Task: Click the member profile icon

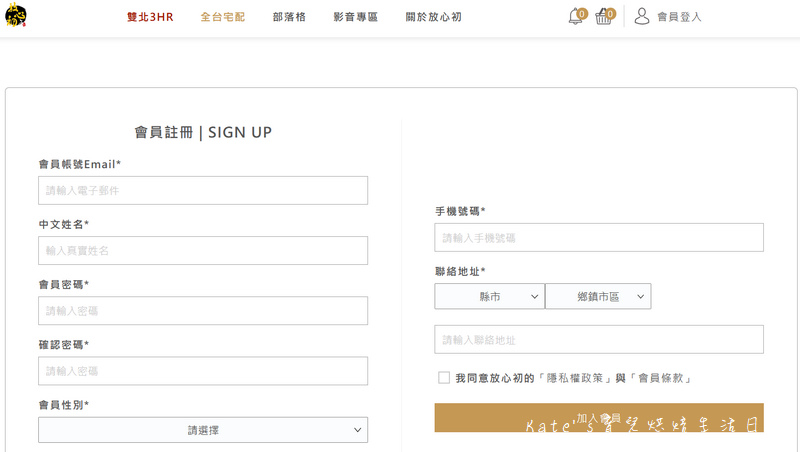Action: coord(642,17)
